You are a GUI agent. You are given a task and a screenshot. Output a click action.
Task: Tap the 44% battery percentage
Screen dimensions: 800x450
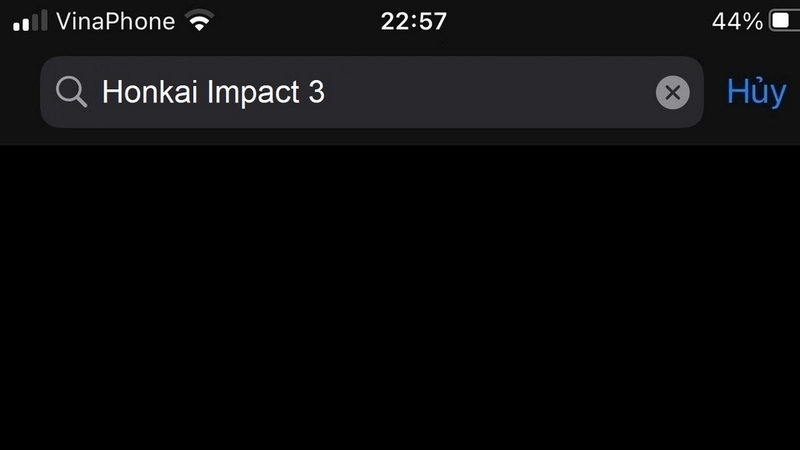pos(737,21)
